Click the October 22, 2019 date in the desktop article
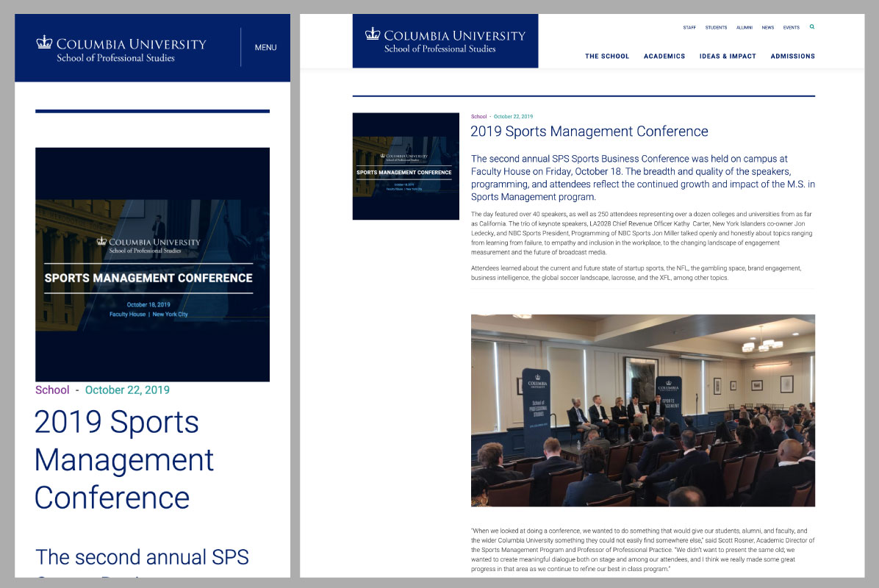Image resolution: width=879 pixels, height=588 pixels. pyautogui.click(x=514, y=117)
